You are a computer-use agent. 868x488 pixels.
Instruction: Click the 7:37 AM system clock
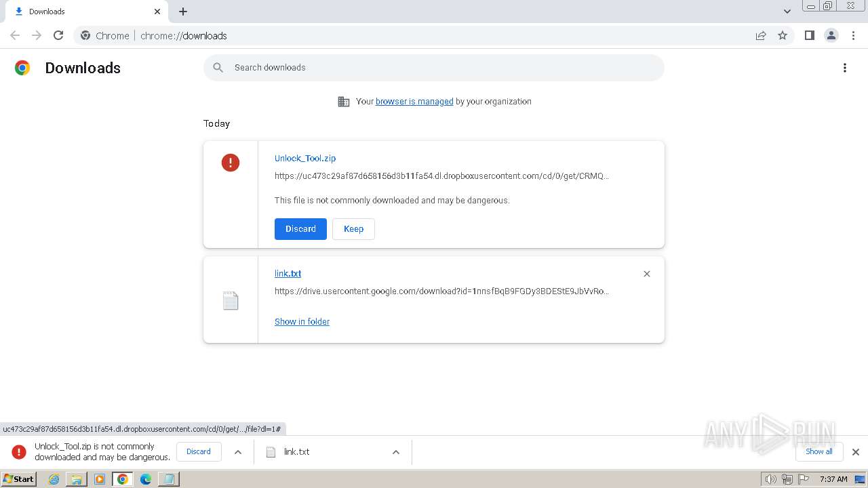pyautogui.click(x=833, y=479)
